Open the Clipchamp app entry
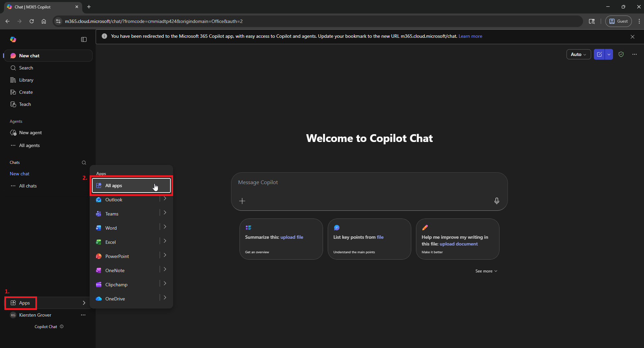644x348 pixels. pyautogui.click(x=116, y=285)
